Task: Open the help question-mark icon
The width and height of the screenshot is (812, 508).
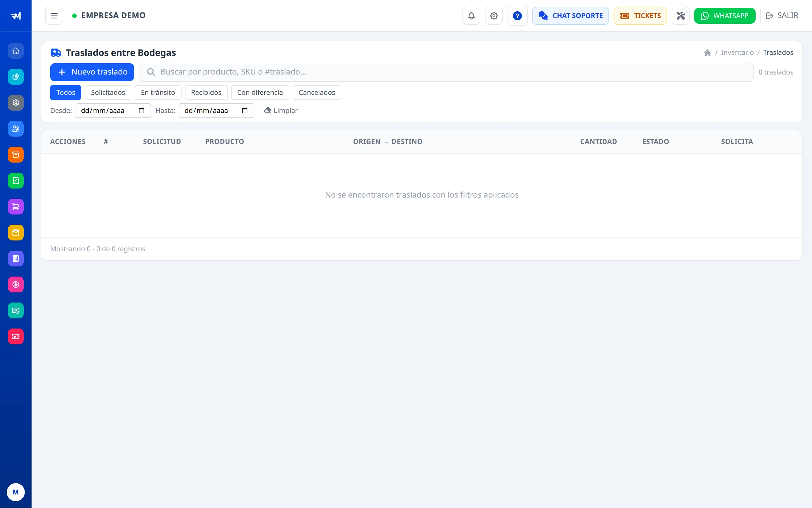Action: coord(517,16)
